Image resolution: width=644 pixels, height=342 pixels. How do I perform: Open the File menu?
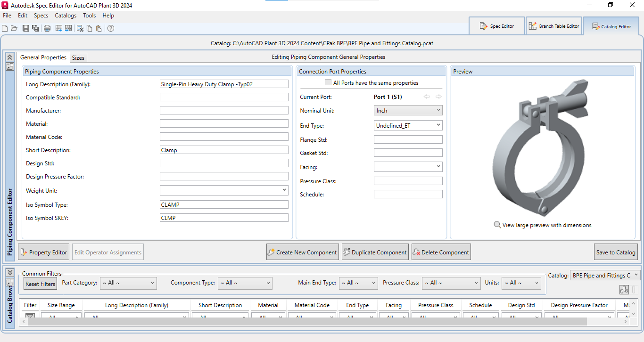tap(7, 16)
